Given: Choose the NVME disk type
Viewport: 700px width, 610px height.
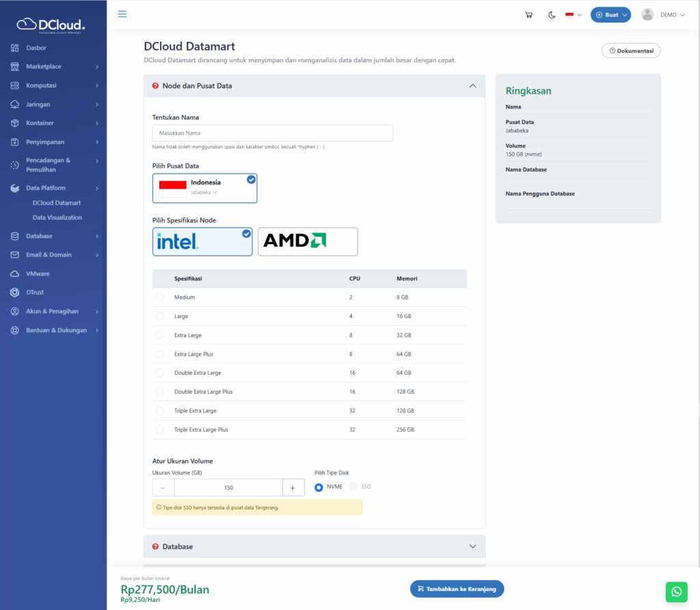Looking at the screenshot, I should point(319,487).
